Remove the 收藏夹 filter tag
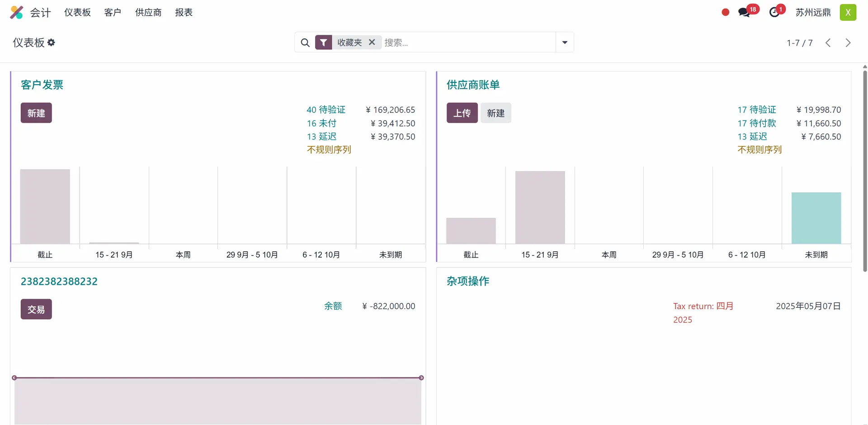The image size is (868, 425). pos(372,42)
